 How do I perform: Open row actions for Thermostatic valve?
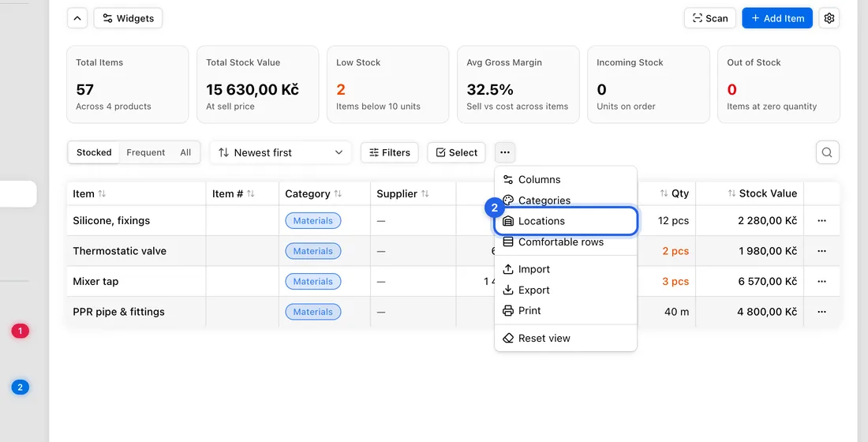click(x=821, y=251)
